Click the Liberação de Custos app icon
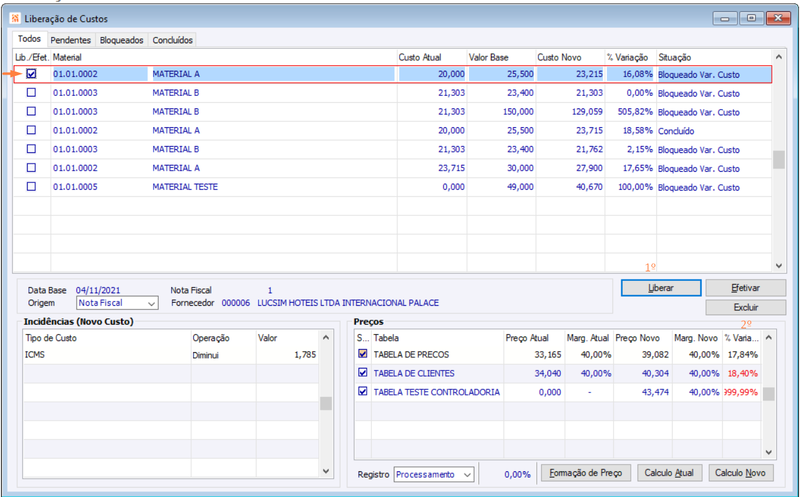 point(15,18)
